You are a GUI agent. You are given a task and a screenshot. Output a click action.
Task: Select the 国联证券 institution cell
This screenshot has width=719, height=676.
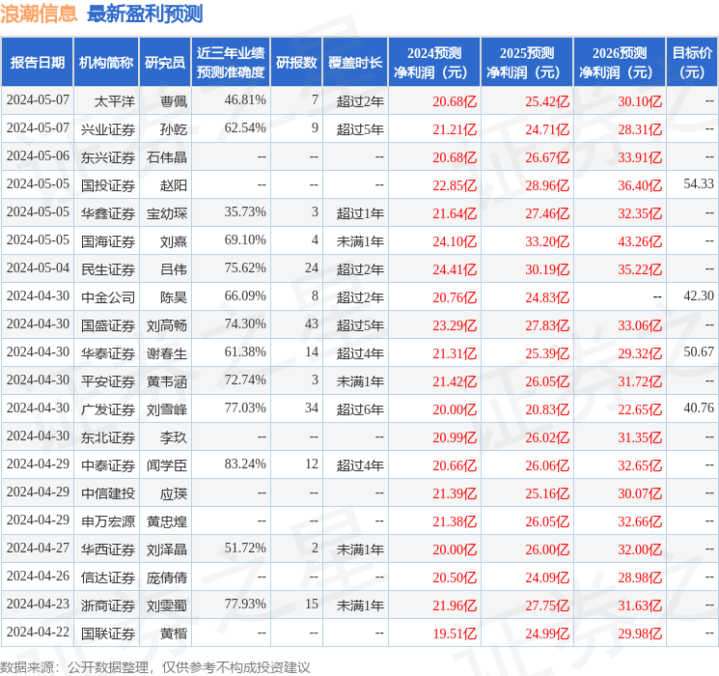pos(108,633)
